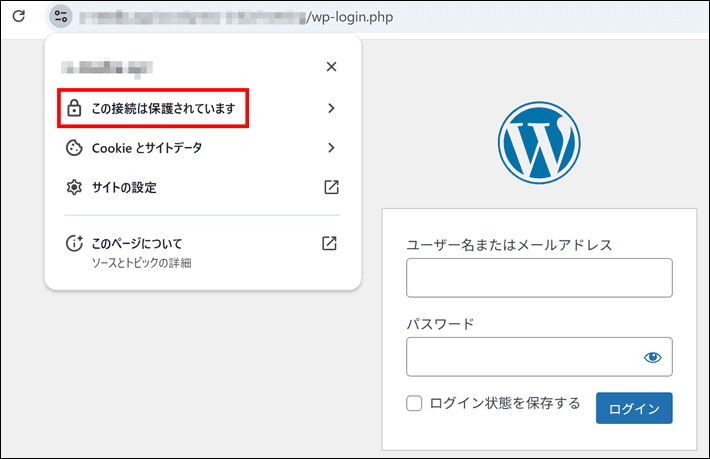The image size is (710, 459).
Task: Click the 'パスワード' label
Action: [440, 324]
